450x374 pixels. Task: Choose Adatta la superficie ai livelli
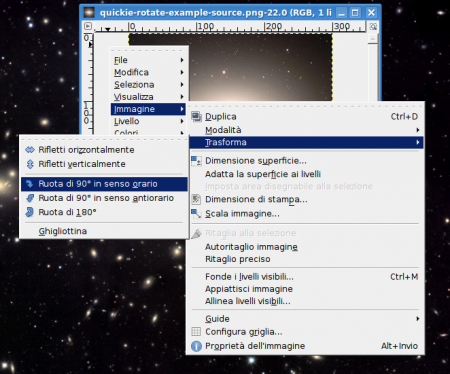coord(305,174)
